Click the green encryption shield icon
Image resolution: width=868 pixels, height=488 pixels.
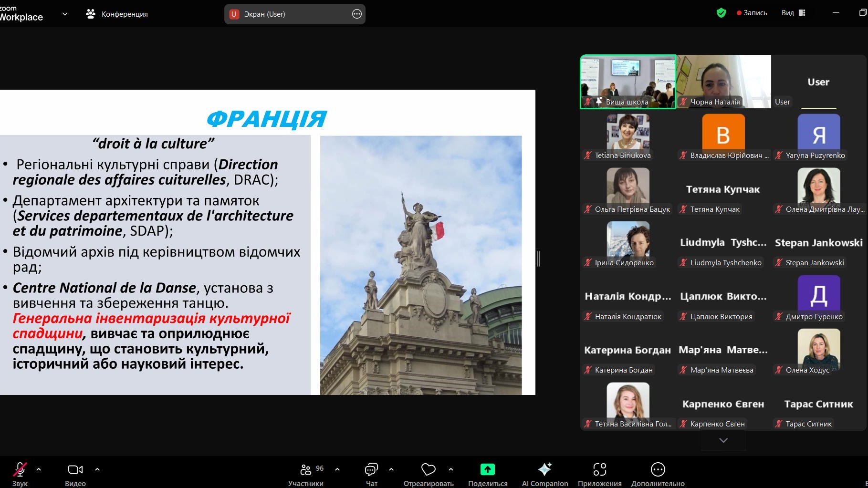click(x=721, y=13)
